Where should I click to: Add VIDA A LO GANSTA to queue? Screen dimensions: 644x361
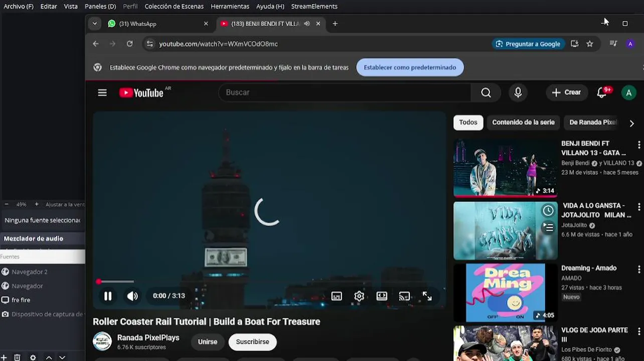(x=548, y=228)
